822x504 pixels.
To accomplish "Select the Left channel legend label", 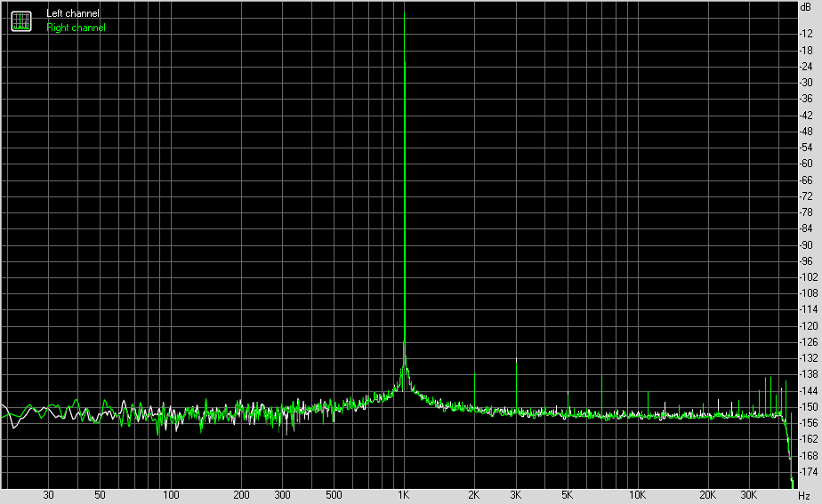I will point(72,13).
